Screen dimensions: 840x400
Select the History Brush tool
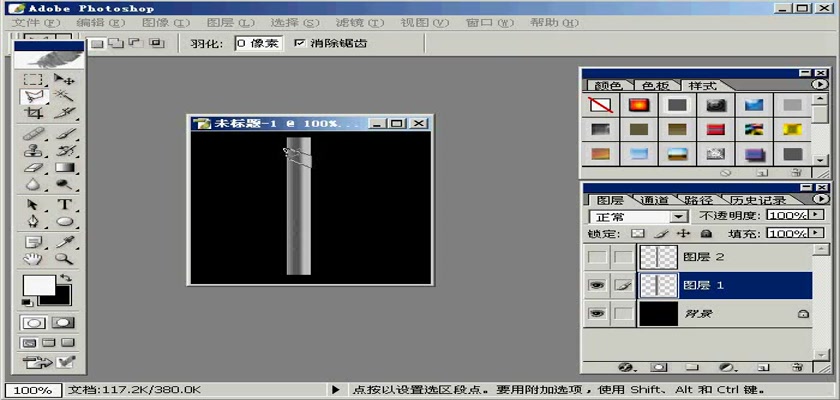pyautogui.click(x=64, y=151)
